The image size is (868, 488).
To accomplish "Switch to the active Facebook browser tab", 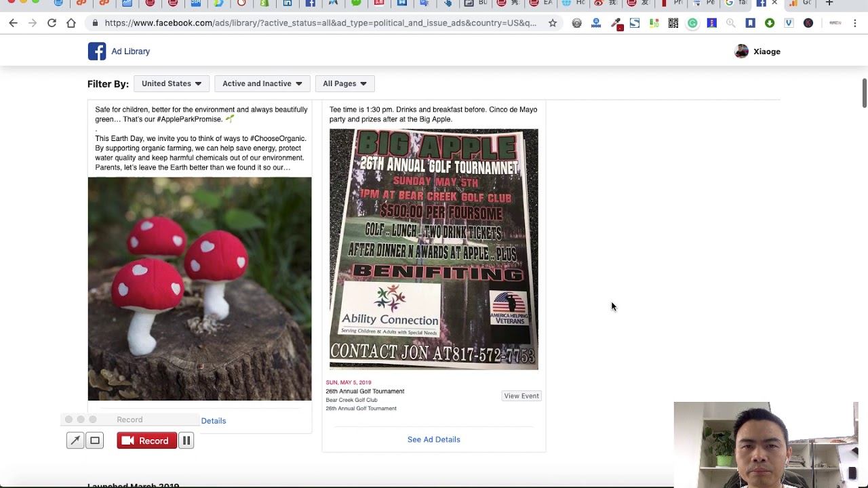I will point(762,3).
